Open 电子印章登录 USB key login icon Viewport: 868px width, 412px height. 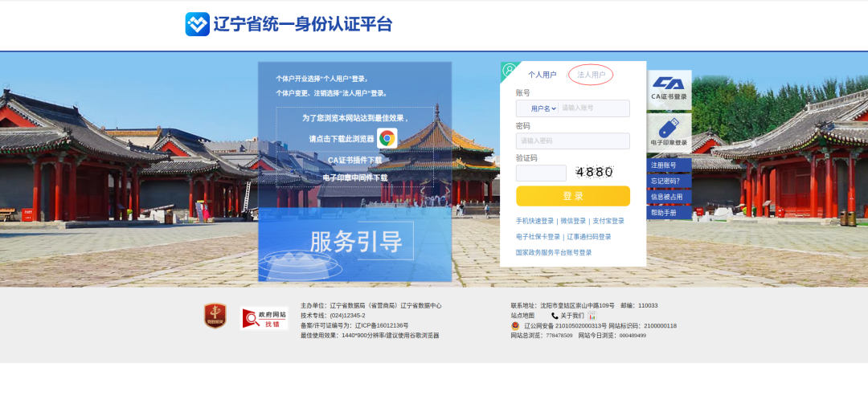pos(669,133)
